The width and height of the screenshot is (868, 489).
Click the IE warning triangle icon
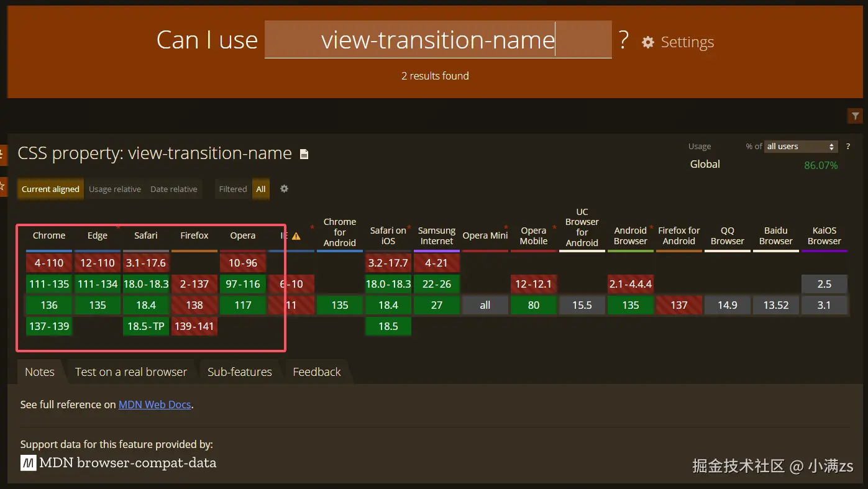296,236
